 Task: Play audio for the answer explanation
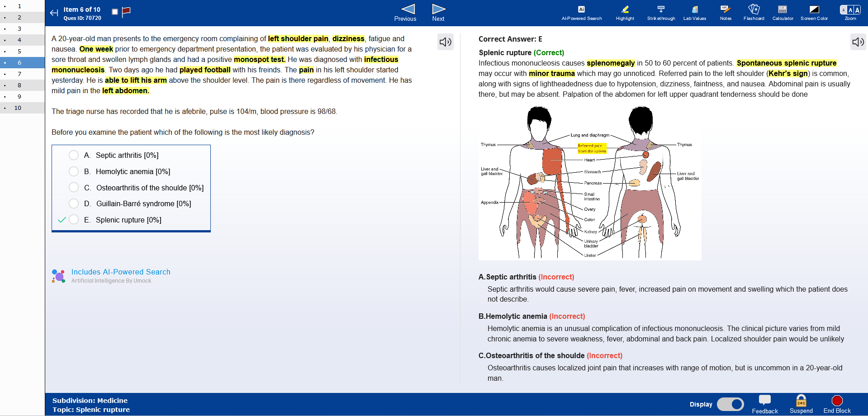858,42
